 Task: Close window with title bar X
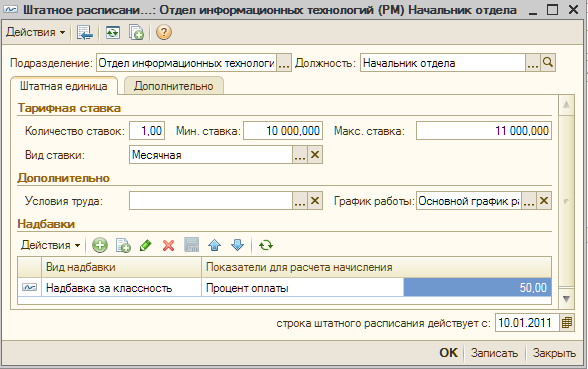[x=573, y=9]
